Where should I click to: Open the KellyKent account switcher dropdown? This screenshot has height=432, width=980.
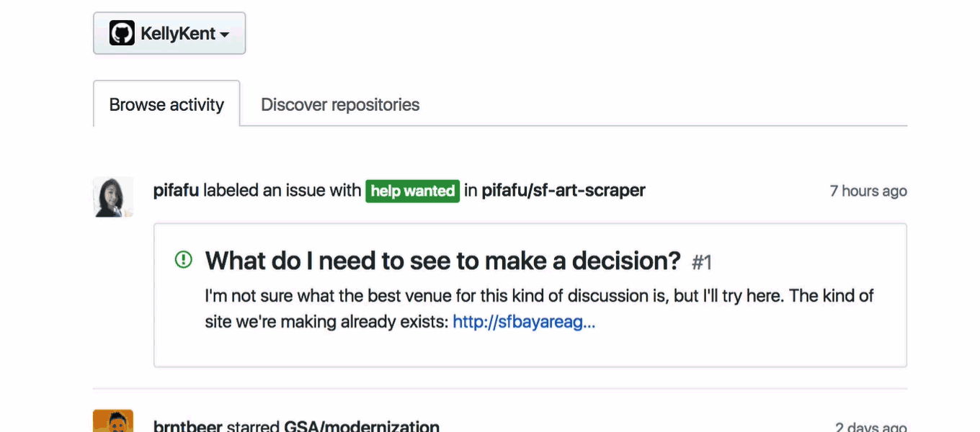pos(169,33)
